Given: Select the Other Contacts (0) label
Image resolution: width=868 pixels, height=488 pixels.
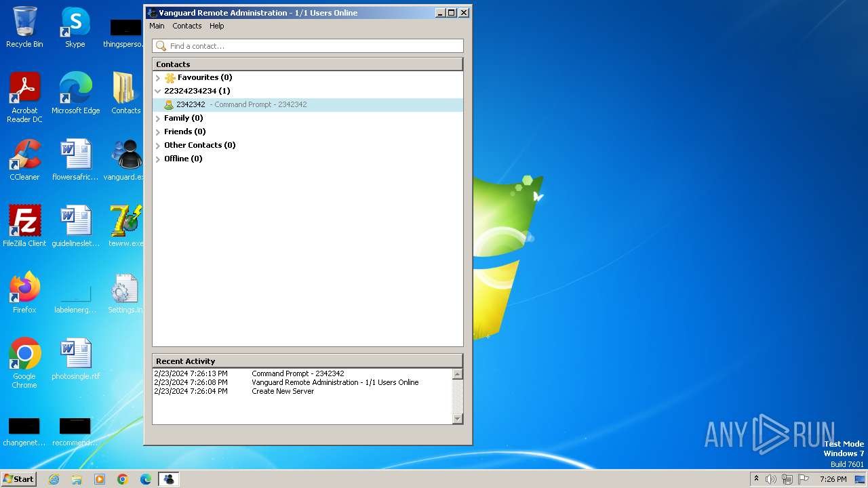Looking at the screenshot, I should coord(199,145).
